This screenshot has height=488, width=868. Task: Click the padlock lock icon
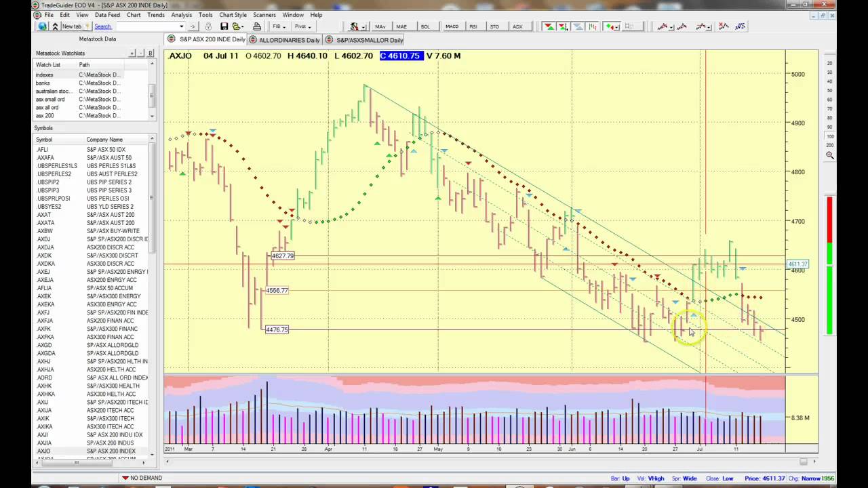tap(208, 26)
